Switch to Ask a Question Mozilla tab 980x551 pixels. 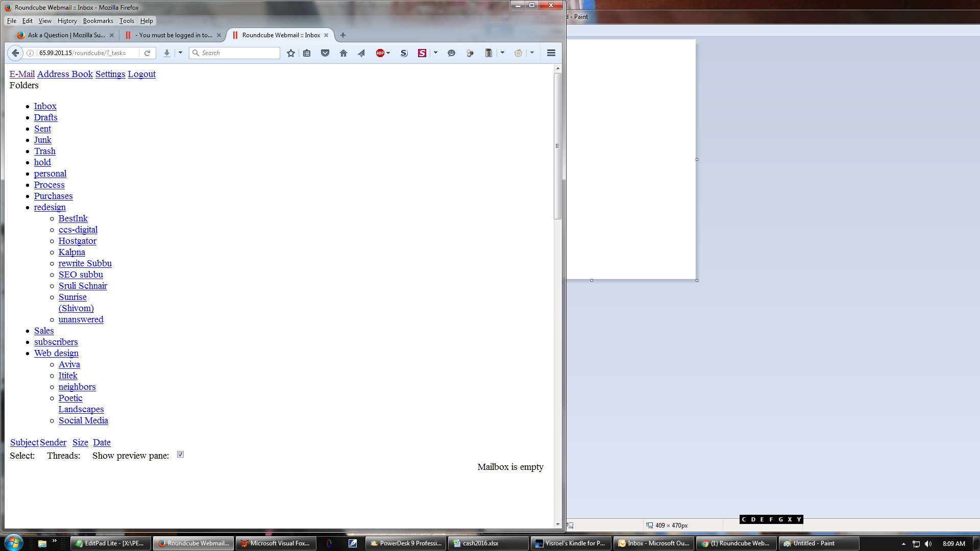[65, 35]
